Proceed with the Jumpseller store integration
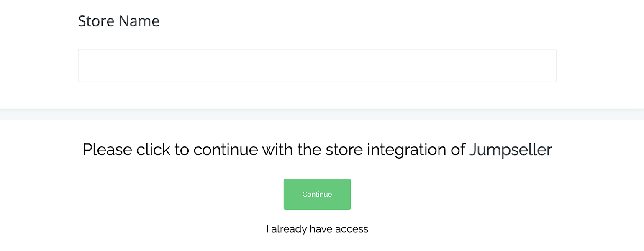This screenshot has height=251, width=644. pyautogui.click(x=317, y=194)
